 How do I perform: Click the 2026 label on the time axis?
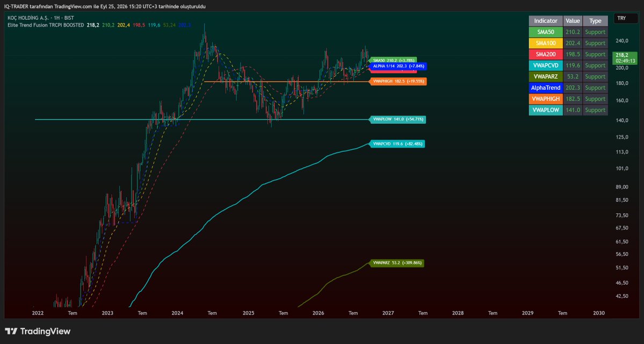click(x=319, y=313)
